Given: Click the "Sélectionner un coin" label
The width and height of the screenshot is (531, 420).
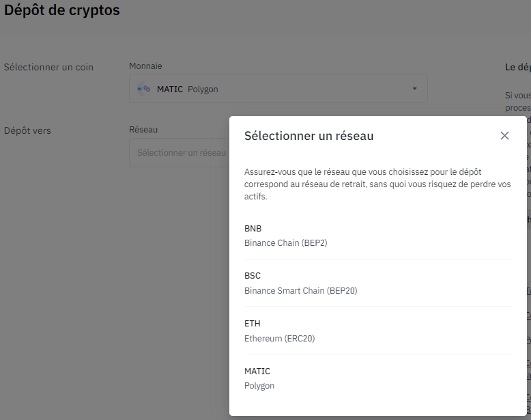Looking at the screenshot, I should click(x=48, y=67).
